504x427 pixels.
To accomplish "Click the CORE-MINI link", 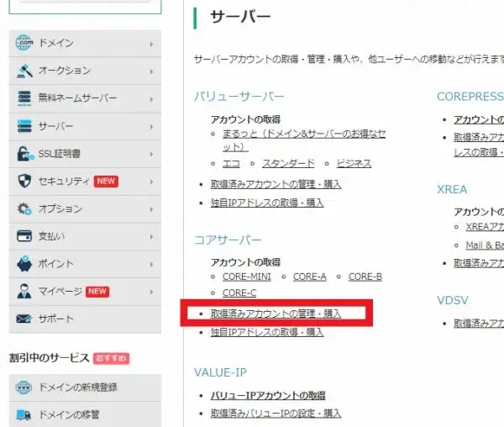I will (x=246, y=277).
